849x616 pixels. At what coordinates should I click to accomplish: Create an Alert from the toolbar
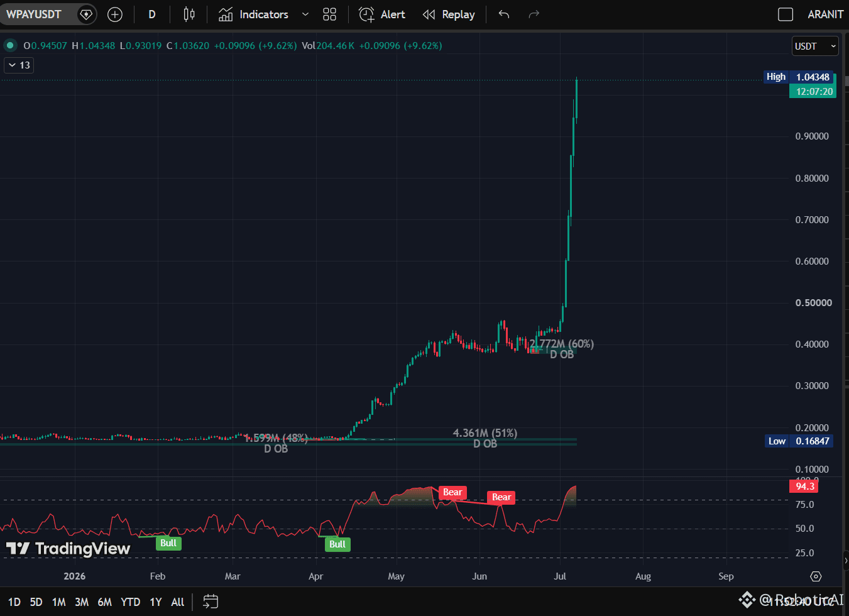click(x=382, y=14)
